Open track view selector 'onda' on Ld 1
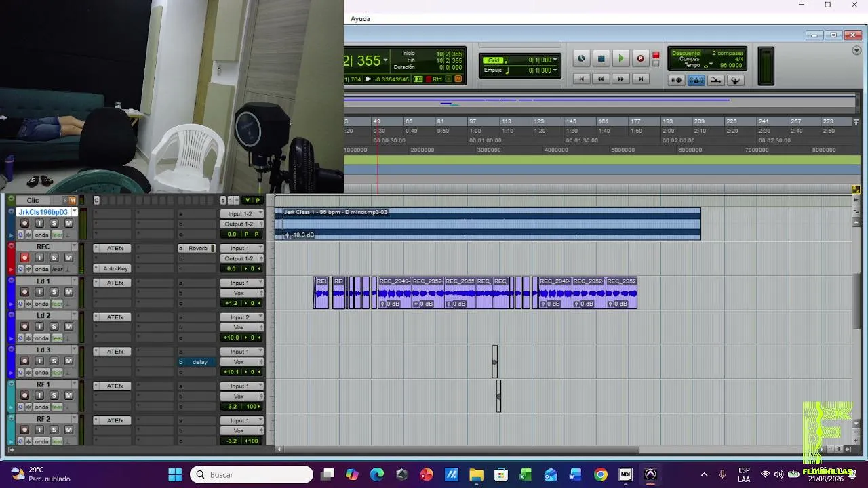 point(42,303)
